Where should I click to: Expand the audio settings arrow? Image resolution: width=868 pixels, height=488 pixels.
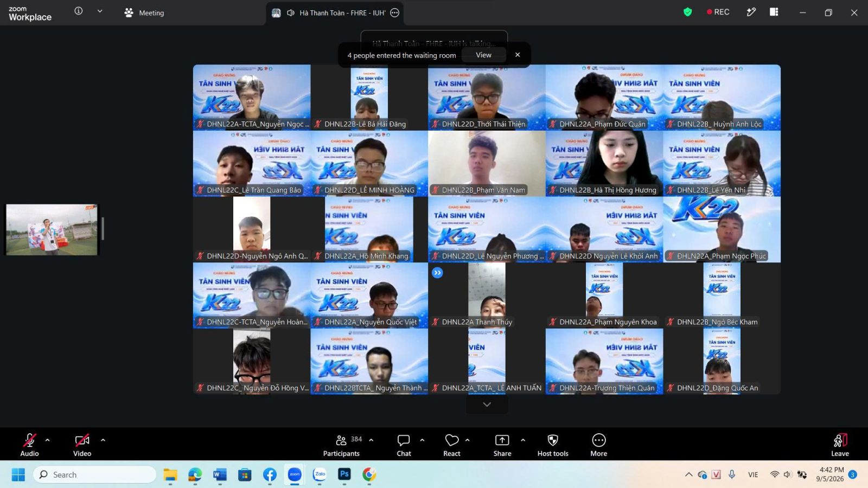point(48,440)
